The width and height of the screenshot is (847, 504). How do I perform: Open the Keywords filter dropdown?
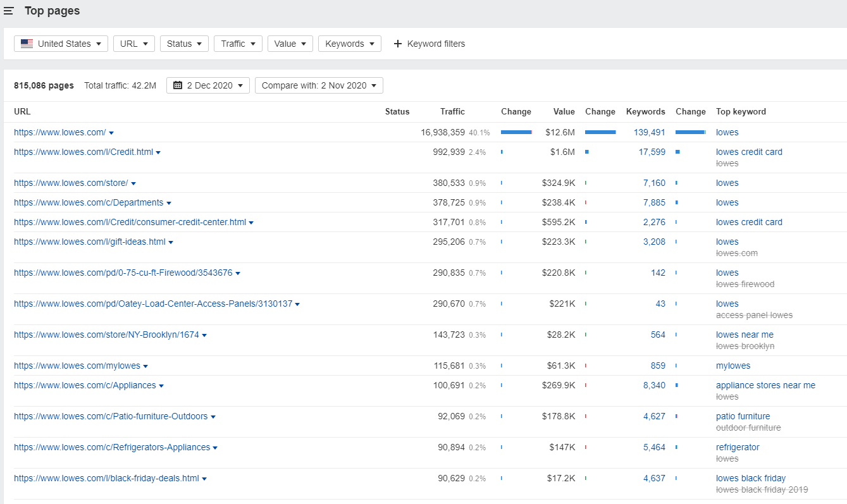[350, 44]
